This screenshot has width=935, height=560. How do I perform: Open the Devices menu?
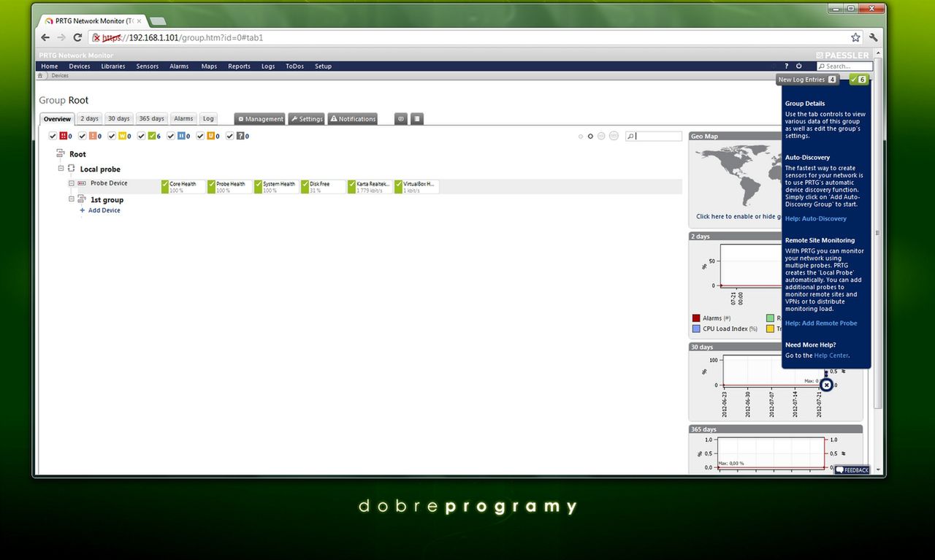(80, 66)
